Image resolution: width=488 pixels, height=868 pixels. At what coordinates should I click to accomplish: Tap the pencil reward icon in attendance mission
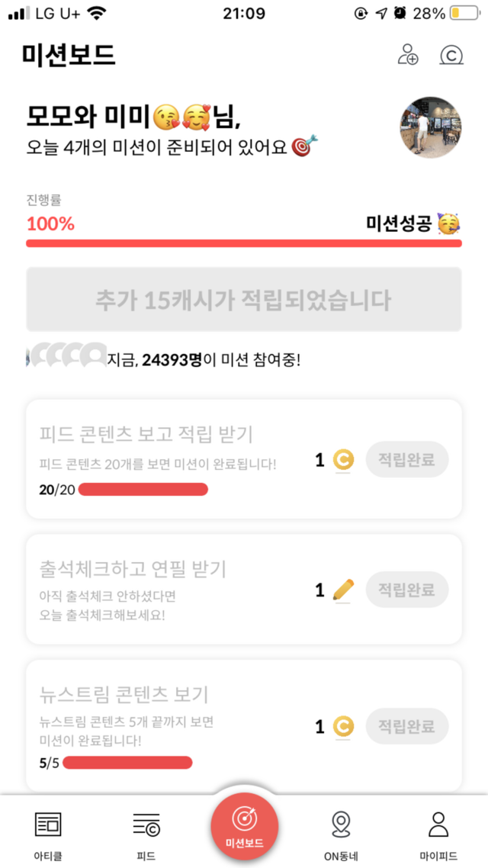click(x=344, y=590)
